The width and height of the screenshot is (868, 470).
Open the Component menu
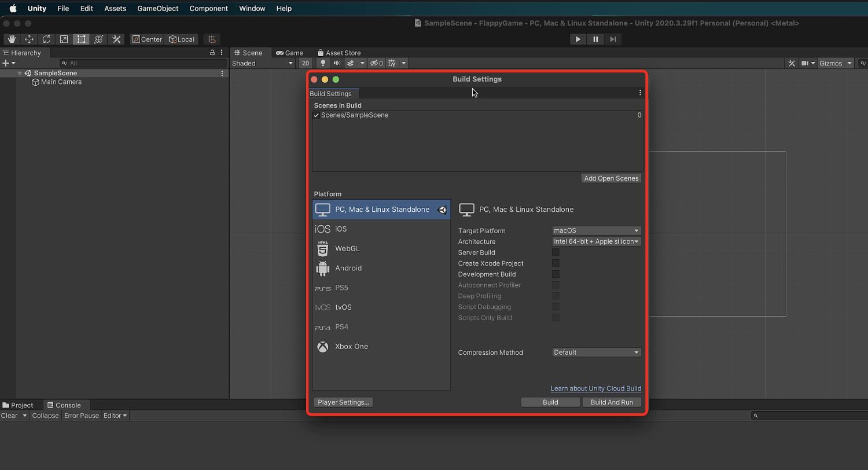pyautogui.click(x=208, y=9)
